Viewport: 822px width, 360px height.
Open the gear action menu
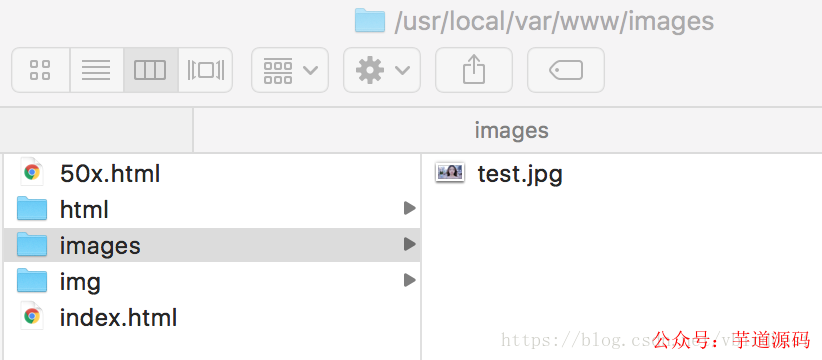382,70
